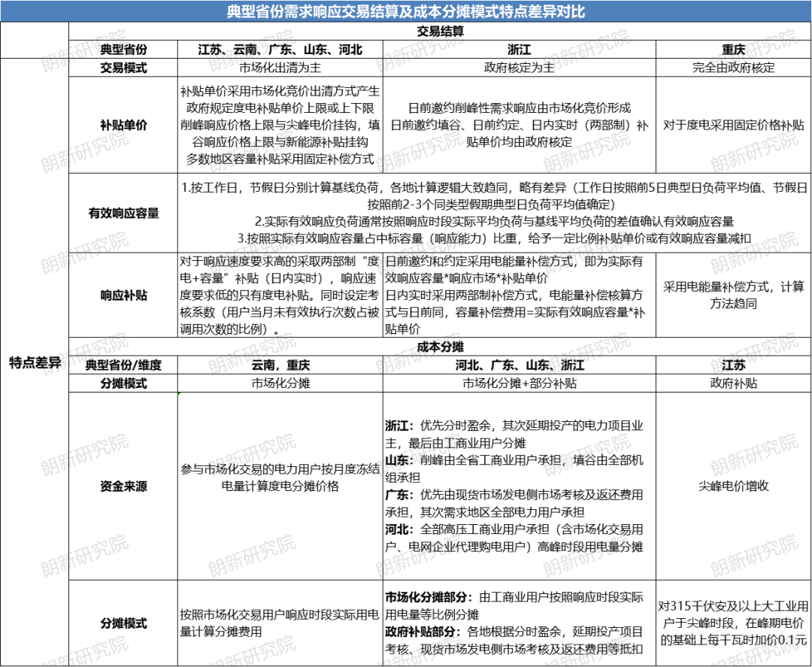Click the 江苏、云南、广东、山东、河北 column header
The height and width of the screenshot is (667, 812).
pyautogui.click(x=280, y=50)
